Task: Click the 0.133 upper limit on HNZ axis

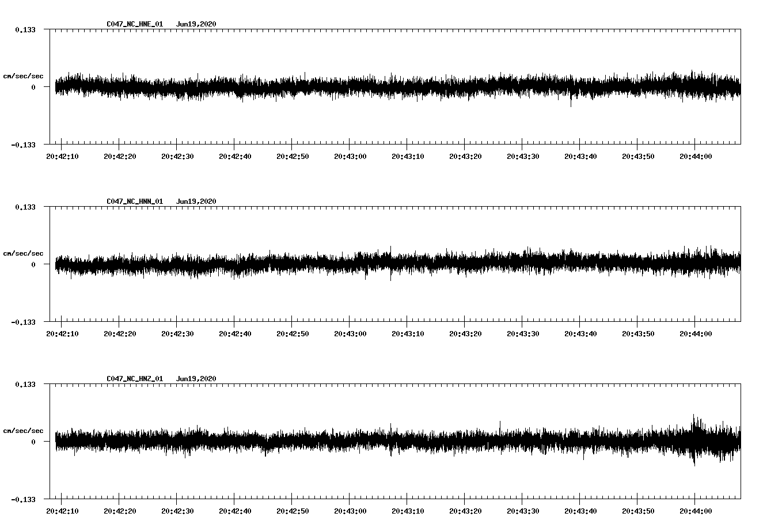Action: (x=25, y=384)
